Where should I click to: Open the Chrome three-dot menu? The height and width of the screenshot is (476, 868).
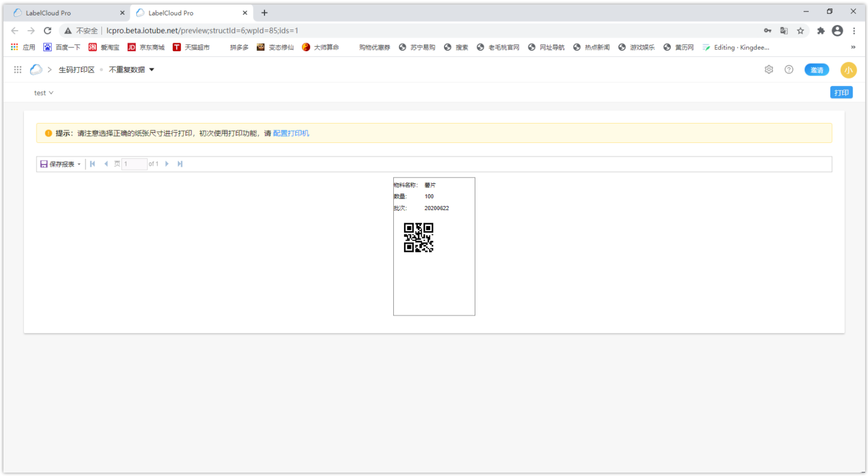854,31
